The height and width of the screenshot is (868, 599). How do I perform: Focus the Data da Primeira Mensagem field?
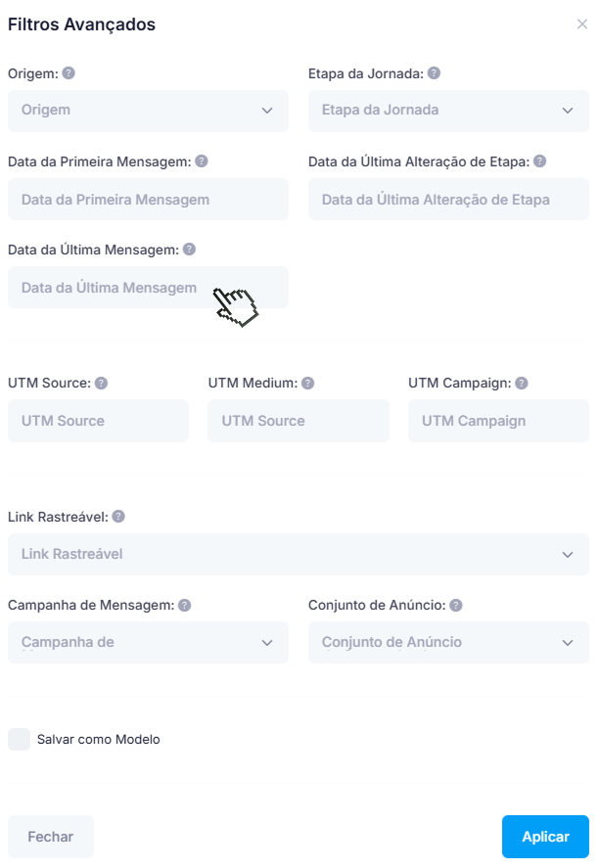[x=148, y=200]
